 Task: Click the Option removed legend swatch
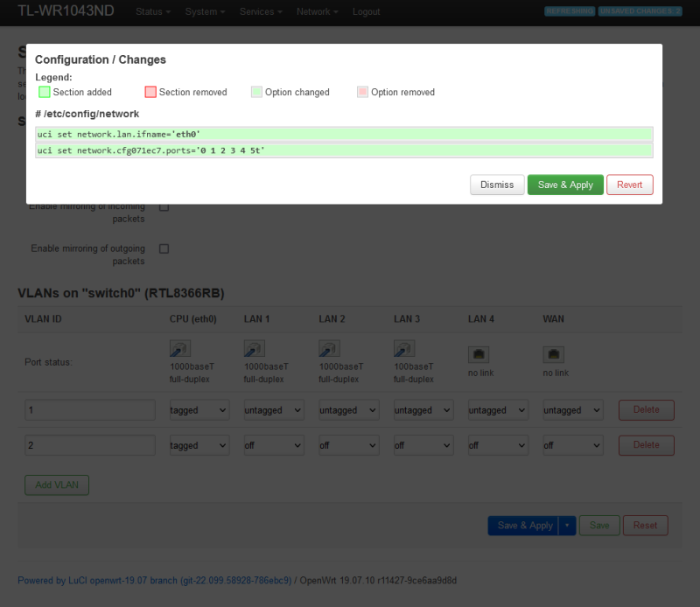362,92
